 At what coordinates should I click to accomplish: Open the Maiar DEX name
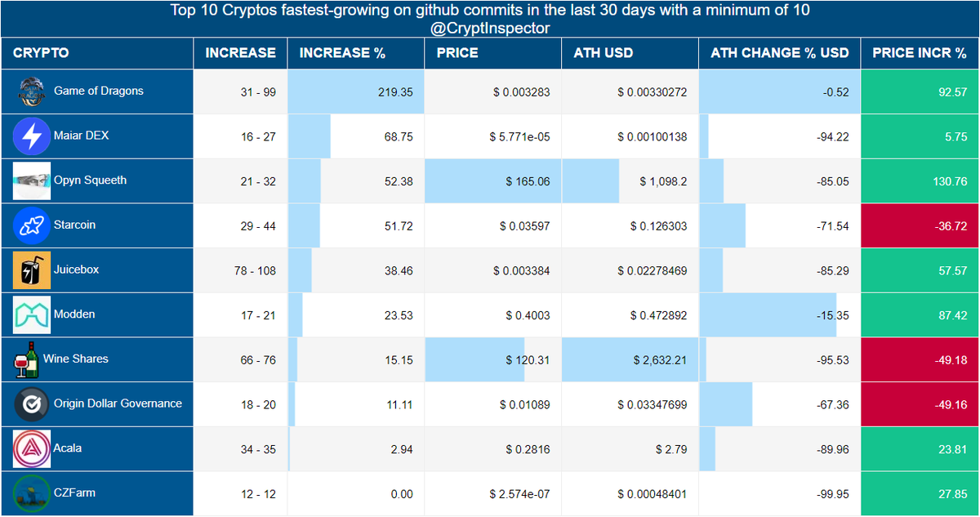click(81, 136)
